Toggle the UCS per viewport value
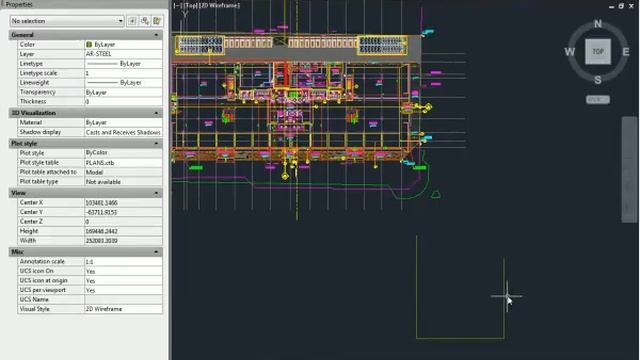This screenshot has height=360, width=640. [123, 290]
